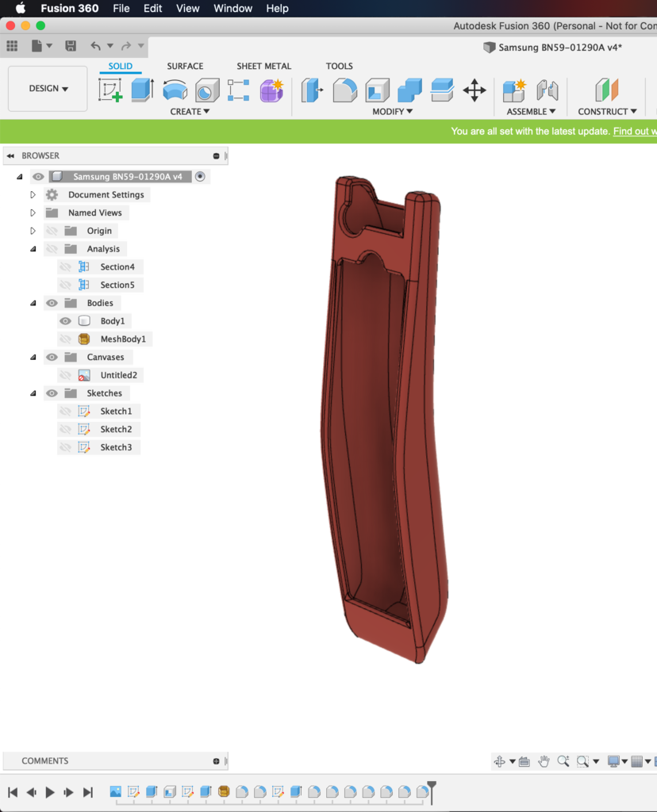Open the Window menu
The height and width of the screenshot is (812, 657).
click(x=232, y=8)
